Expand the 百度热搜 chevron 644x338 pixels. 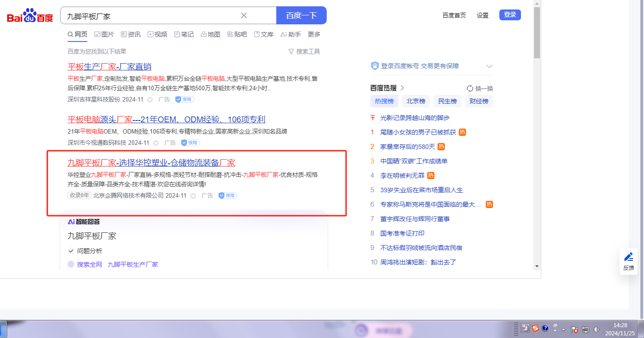point(402,88)
